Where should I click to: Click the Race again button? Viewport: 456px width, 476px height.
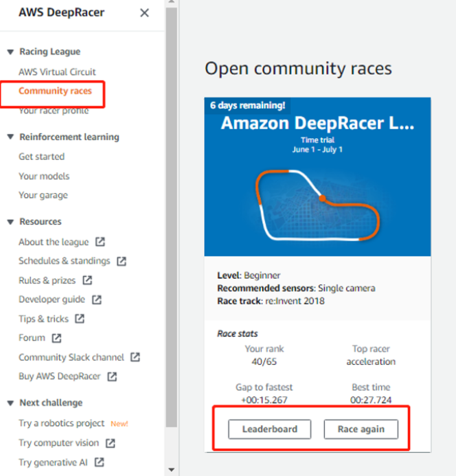[361, 429]
